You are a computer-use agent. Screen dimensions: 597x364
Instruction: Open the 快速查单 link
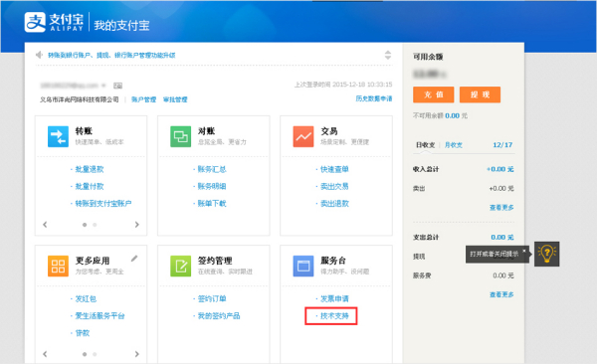334,169
